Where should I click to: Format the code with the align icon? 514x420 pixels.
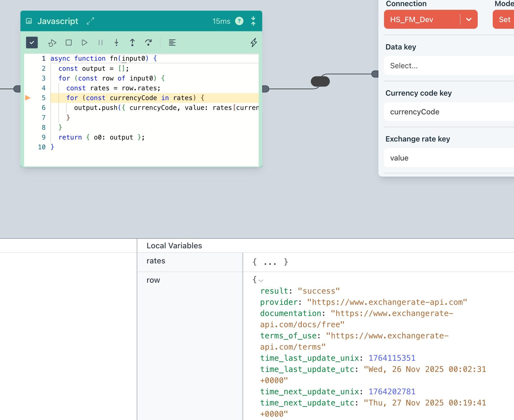pos(172,43)
